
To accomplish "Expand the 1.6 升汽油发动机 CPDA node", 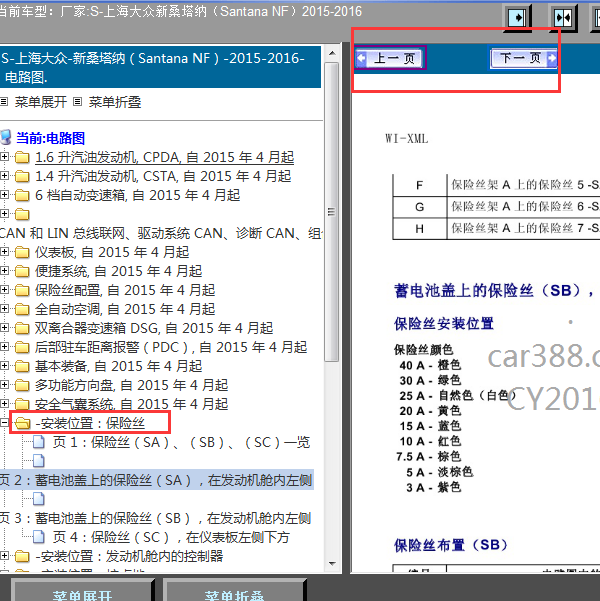I will point(4,156).
